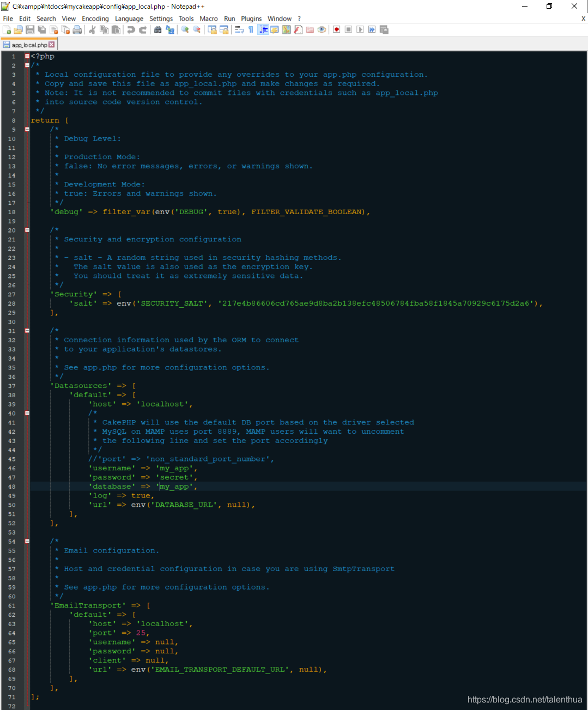The image size is (588, 710).
Task: Open the Plugins menu
Action: 251,19
